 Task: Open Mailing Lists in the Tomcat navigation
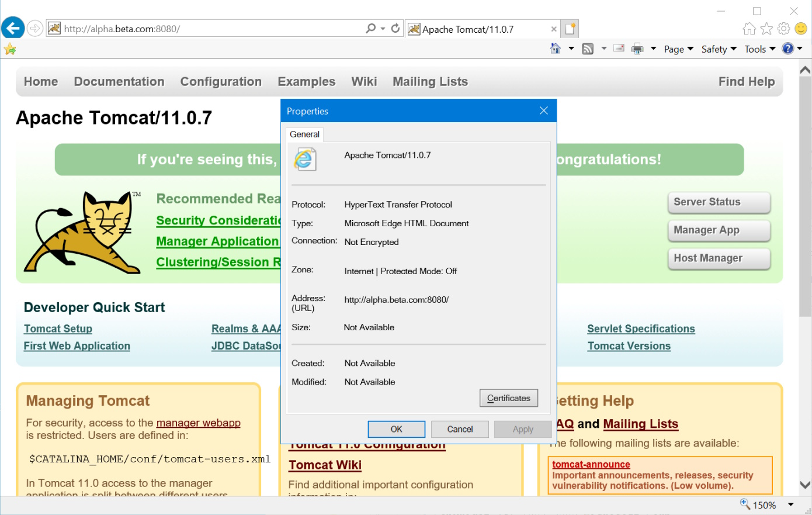(430, 82)
